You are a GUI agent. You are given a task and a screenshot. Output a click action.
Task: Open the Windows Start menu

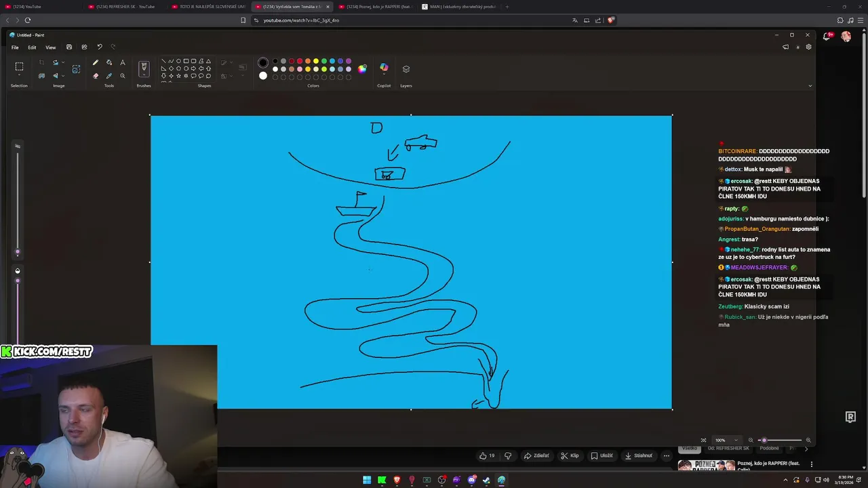(367, 481)
